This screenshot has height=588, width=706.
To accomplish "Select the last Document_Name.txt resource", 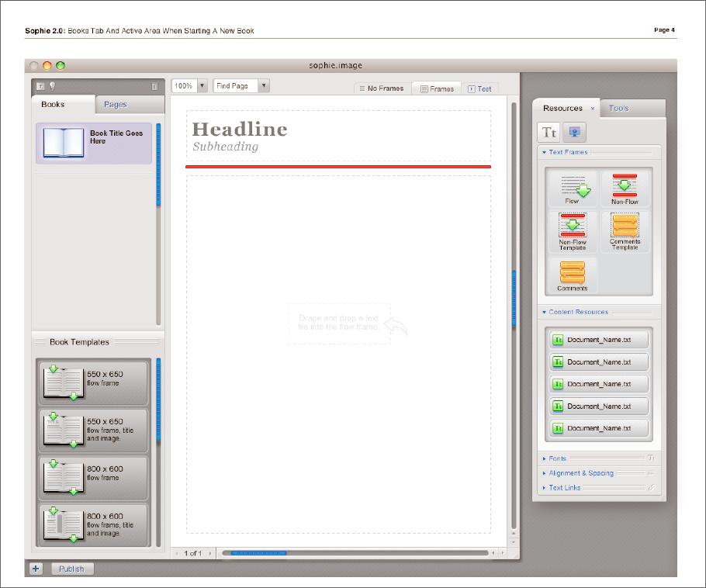I will point(599,428).
